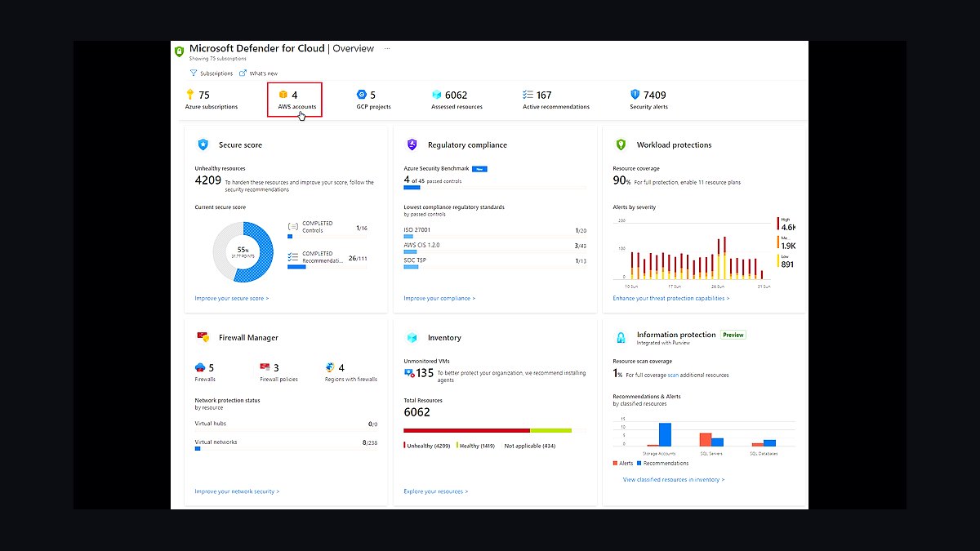Click the 90% resource coverage value
980x551 pixels.
click(621, 180)
